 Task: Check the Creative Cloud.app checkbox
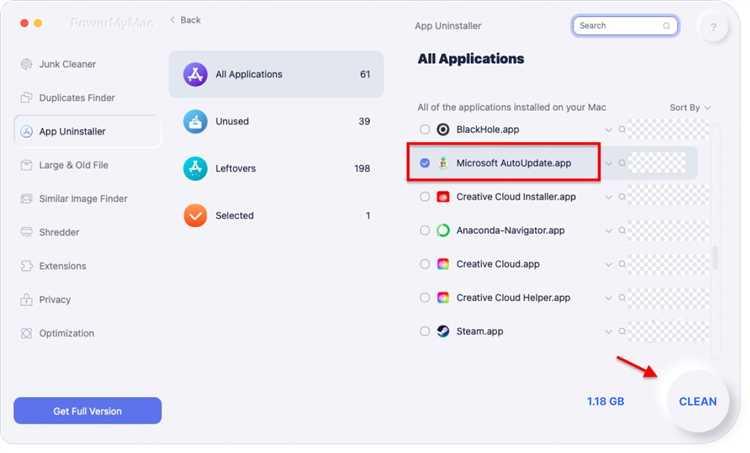pos(424,264)
